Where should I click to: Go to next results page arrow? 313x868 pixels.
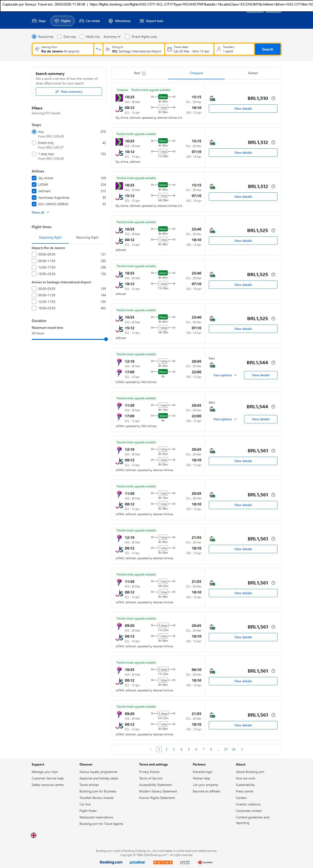coord(242,749)
